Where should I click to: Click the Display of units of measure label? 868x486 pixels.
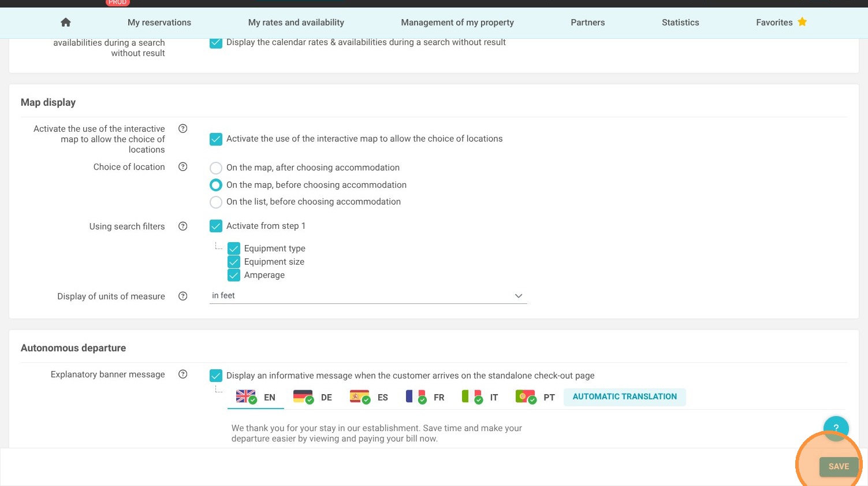(111, 296)
